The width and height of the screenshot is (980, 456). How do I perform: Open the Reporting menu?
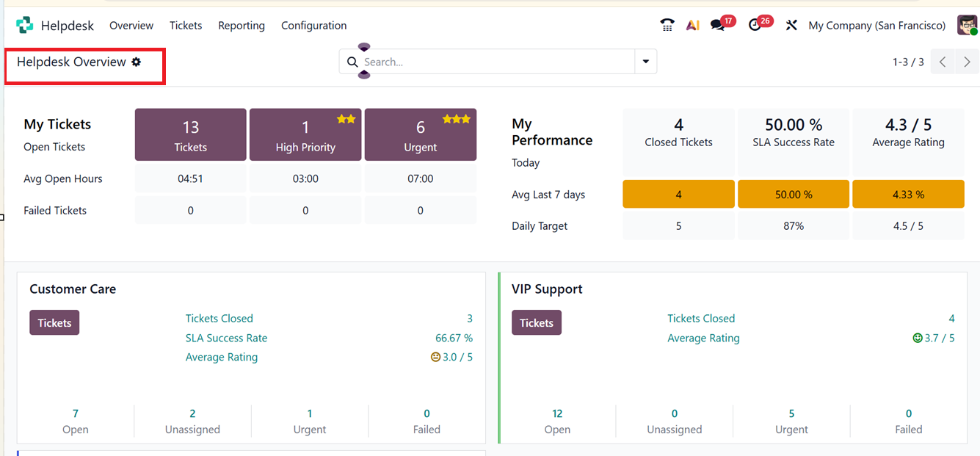click(242, 26)
